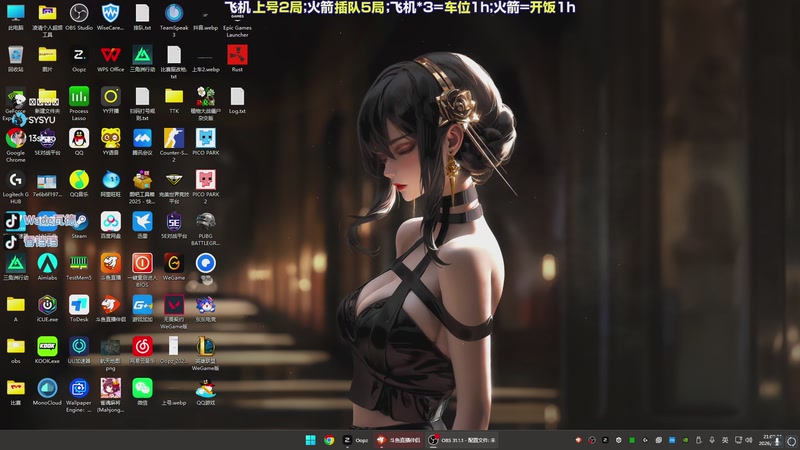Launch the Wallpaper Engine desktop shortcut
This screenshot has height=450, width=800.
pos(79,395)
